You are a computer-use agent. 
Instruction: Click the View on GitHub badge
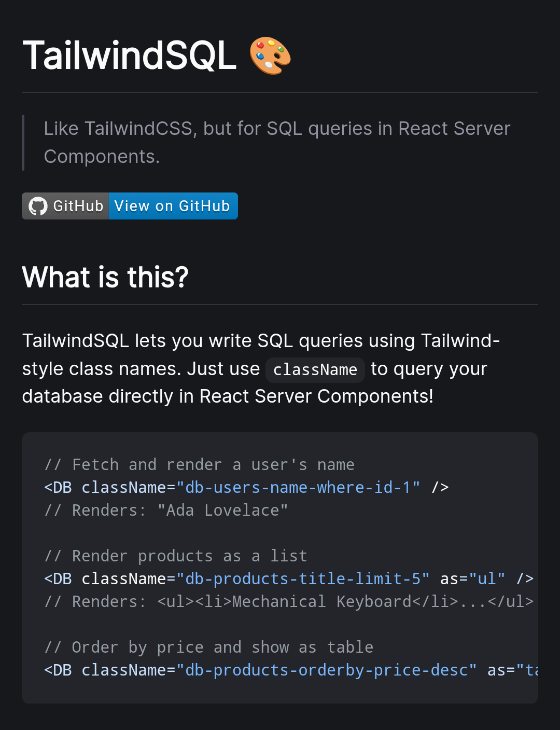click(173, 206)
